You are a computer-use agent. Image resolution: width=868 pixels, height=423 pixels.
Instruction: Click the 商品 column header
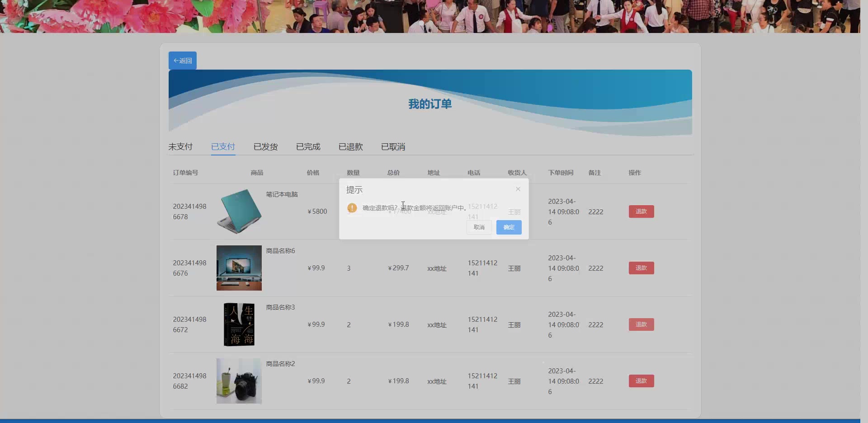(x=257, y=173)
